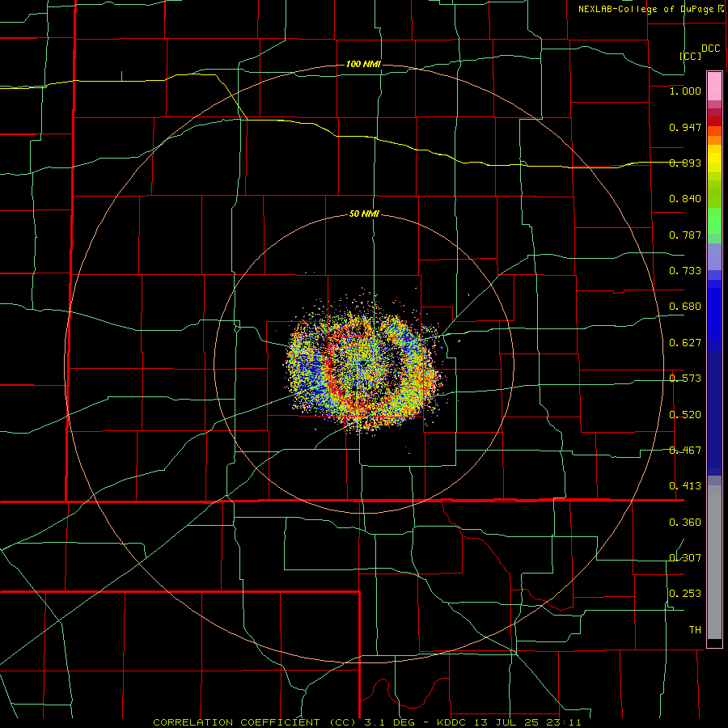The image size is (728, 728).
Task: Click the pink color band at legend top
Action: click(x=714, y=87)
